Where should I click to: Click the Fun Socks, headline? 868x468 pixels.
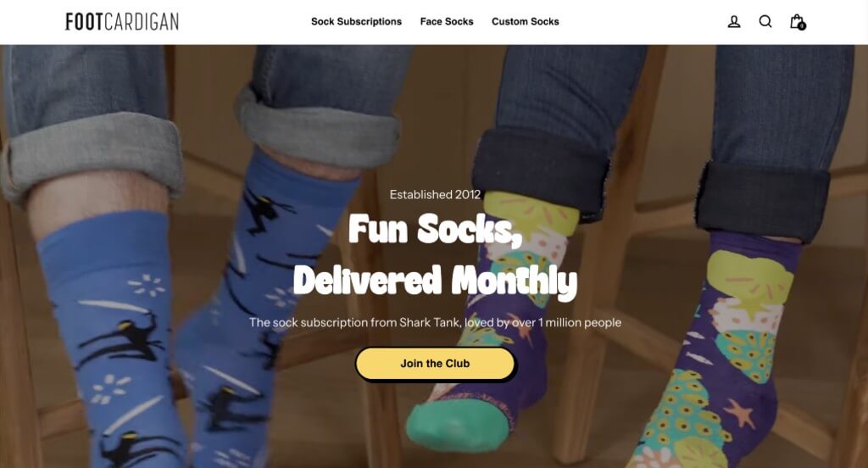click(435, 229)
